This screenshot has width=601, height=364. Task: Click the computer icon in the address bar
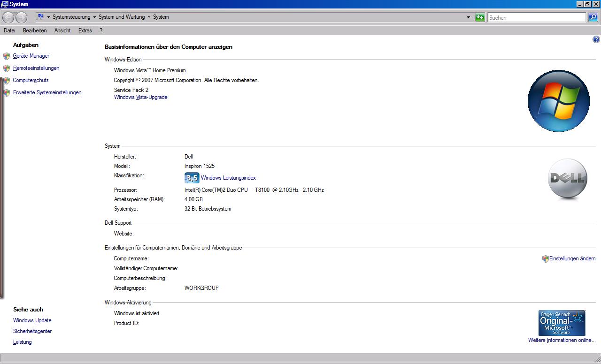pos(40,17)
